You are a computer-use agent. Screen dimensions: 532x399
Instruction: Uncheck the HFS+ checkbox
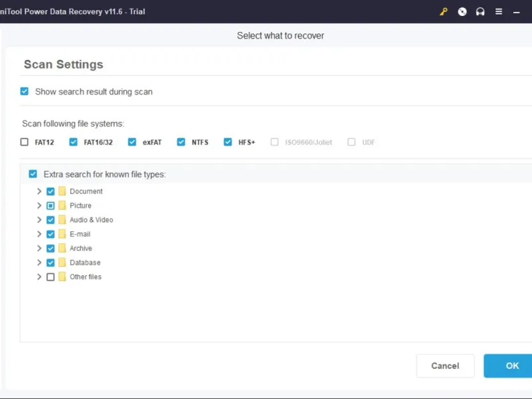[227, 142]
